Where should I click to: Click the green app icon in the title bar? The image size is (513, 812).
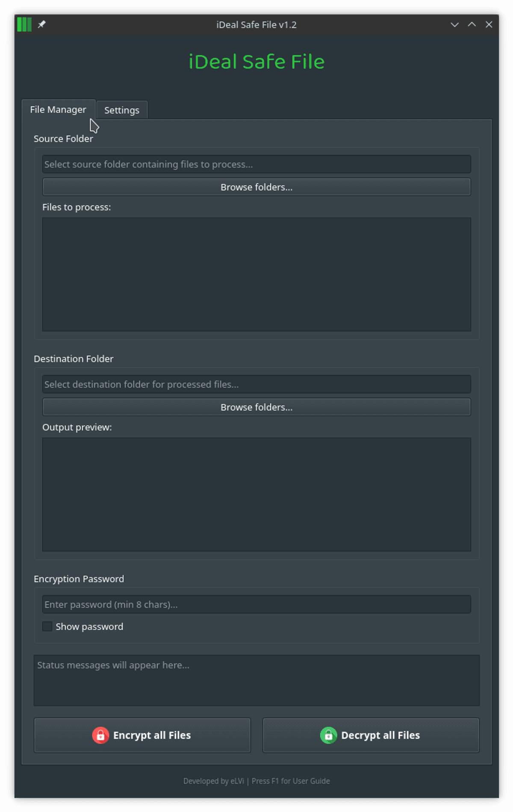tap(24, 24)
